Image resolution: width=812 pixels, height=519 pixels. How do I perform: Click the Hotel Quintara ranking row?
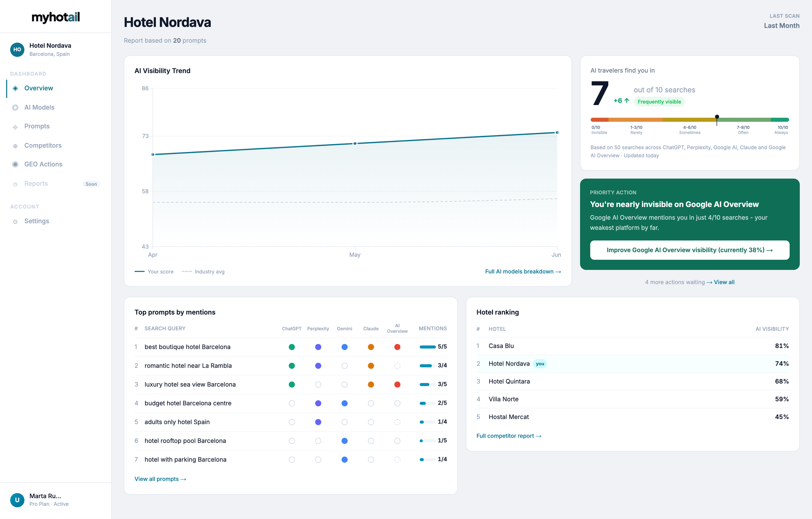(633, 382)
